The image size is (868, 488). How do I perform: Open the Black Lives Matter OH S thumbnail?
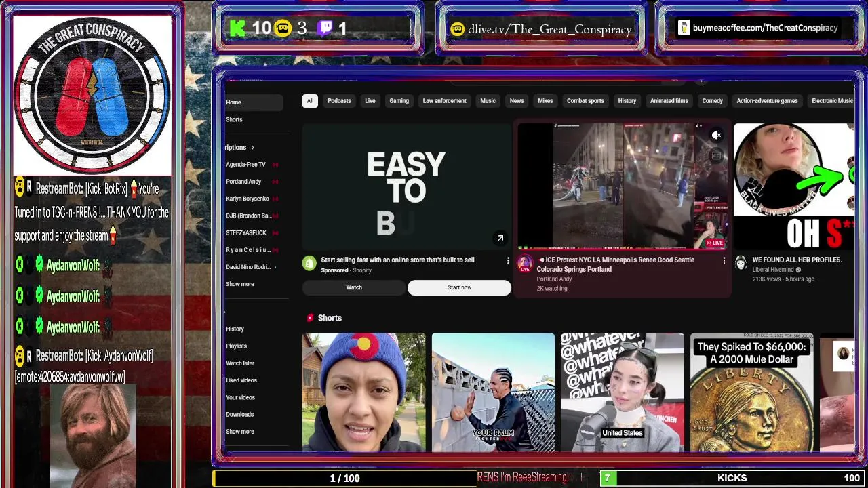(794, 186)
